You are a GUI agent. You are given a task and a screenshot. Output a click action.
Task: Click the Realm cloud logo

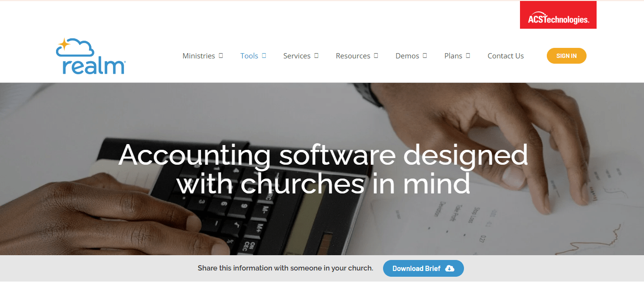click(x=91, y=56)
